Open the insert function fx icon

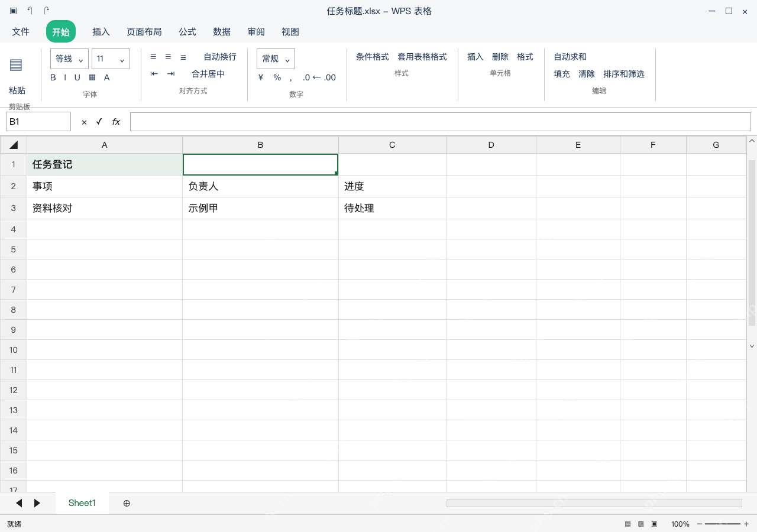point(116,121)
